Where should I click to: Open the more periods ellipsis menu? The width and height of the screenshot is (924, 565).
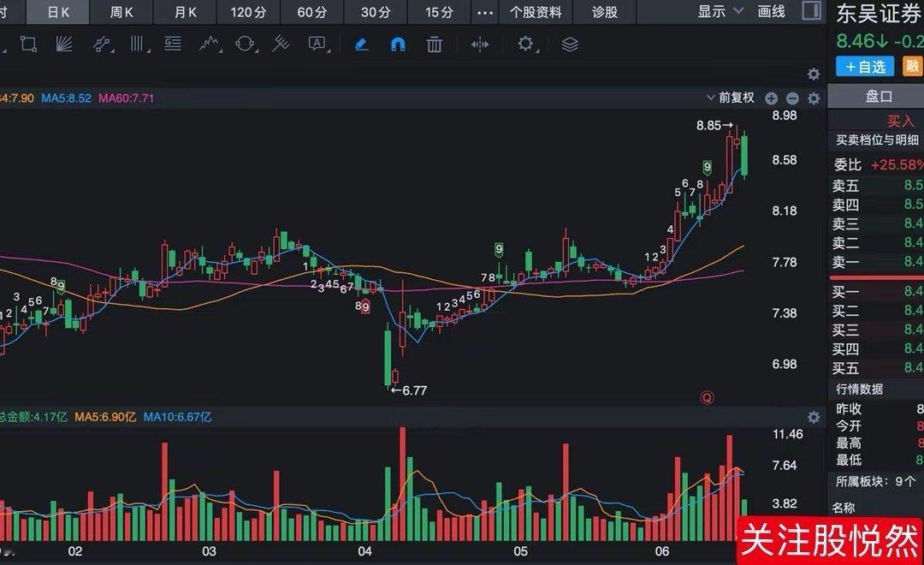pyautogui.click(x=485, y=12)
